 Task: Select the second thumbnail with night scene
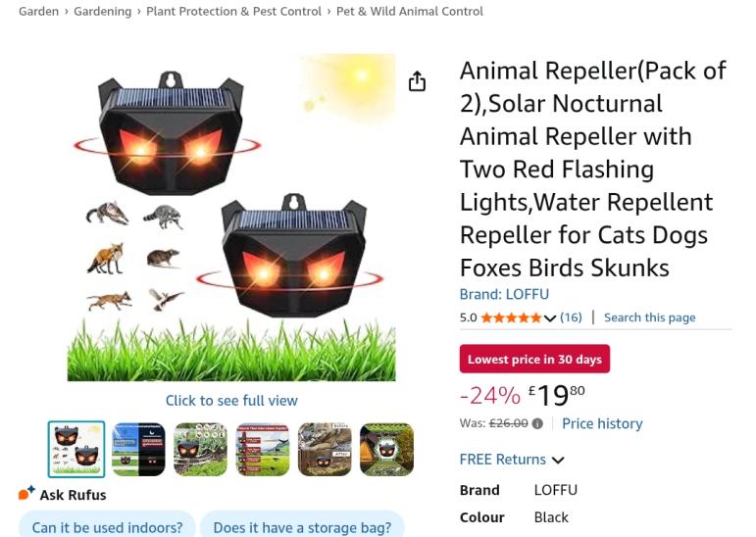point(138,449)
